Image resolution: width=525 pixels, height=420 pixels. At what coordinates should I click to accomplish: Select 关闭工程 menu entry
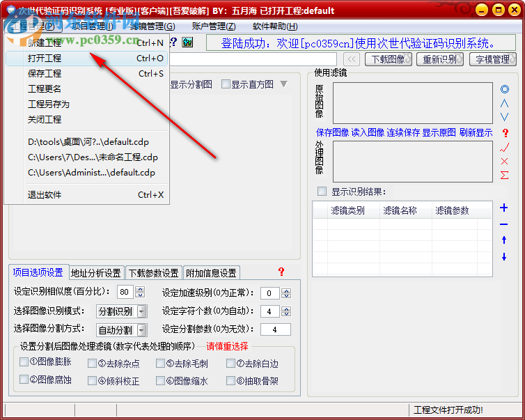[87, 120]
